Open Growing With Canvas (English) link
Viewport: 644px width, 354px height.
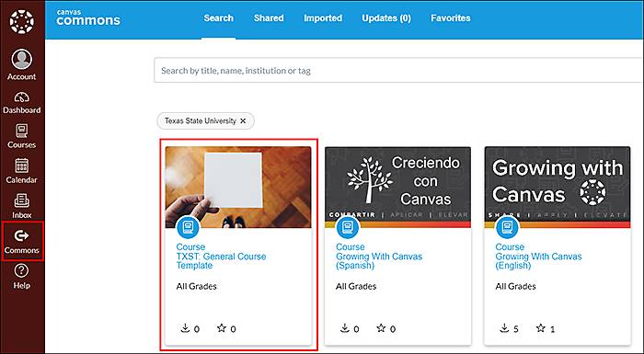pos(538,261)
